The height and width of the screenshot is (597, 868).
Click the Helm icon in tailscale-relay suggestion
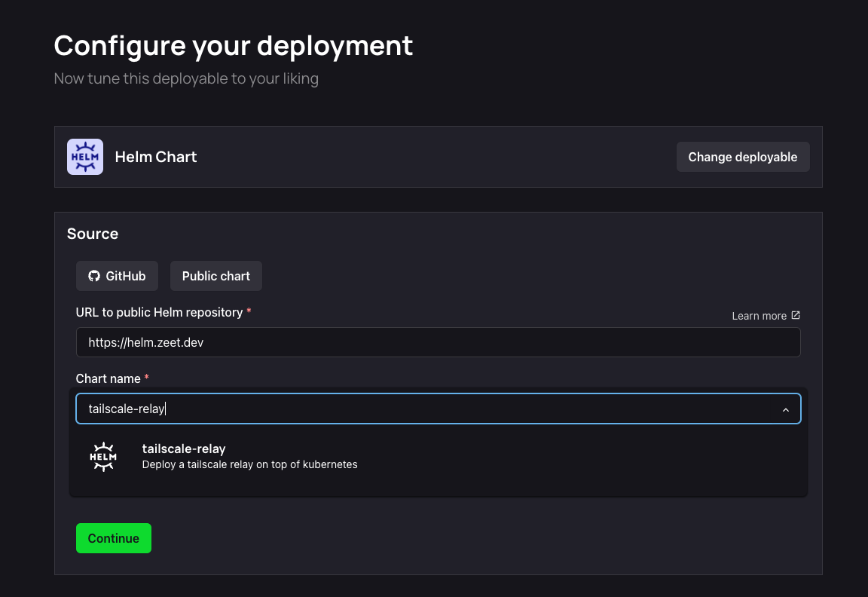pos(103,456)
